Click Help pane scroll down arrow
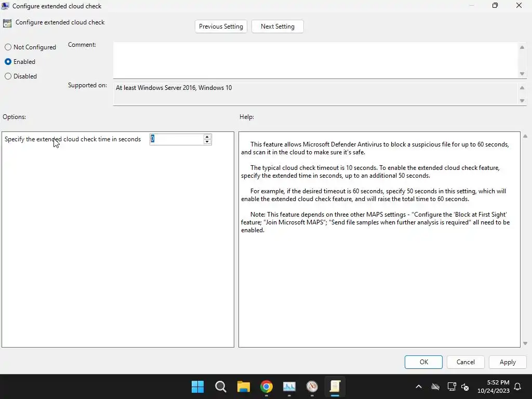The height and width of the screenshot is (399, 532). point(525,343)
